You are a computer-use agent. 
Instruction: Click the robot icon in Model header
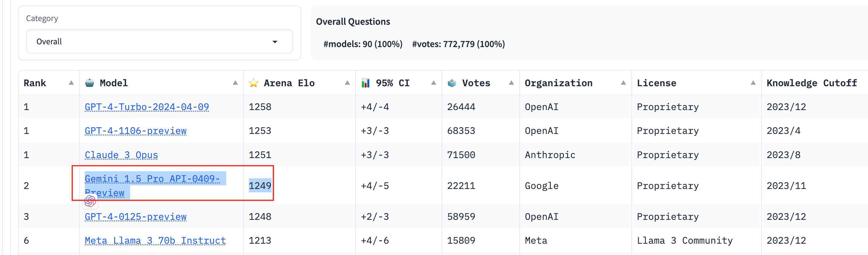90,83
